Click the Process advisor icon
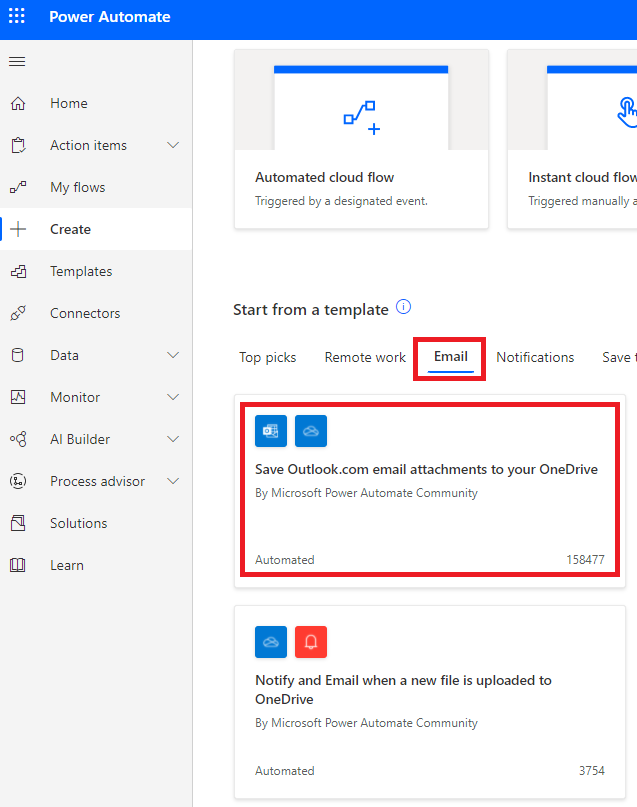 coord(18,481)
